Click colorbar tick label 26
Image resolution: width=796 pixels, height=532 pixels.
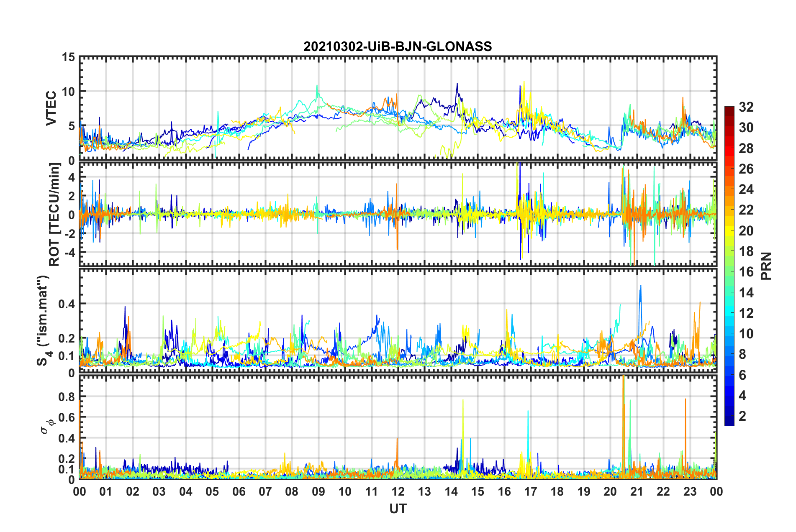(746, 169)
